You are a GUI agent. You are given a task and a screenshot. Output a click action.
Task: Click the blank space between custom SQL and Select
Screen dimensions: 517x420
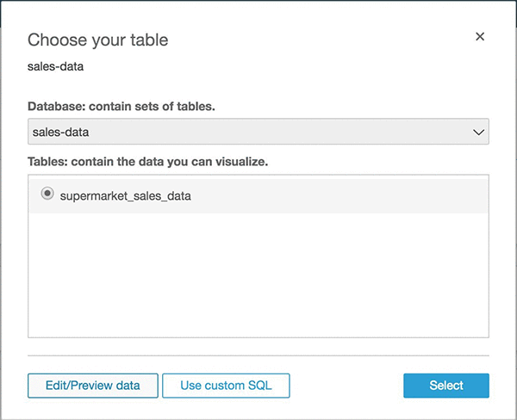click(346, 386)
